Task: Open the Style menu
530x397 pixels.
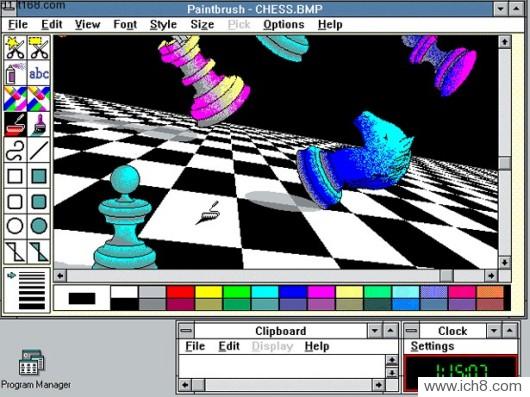Action: pyautogui.click(x=163, y=24)
